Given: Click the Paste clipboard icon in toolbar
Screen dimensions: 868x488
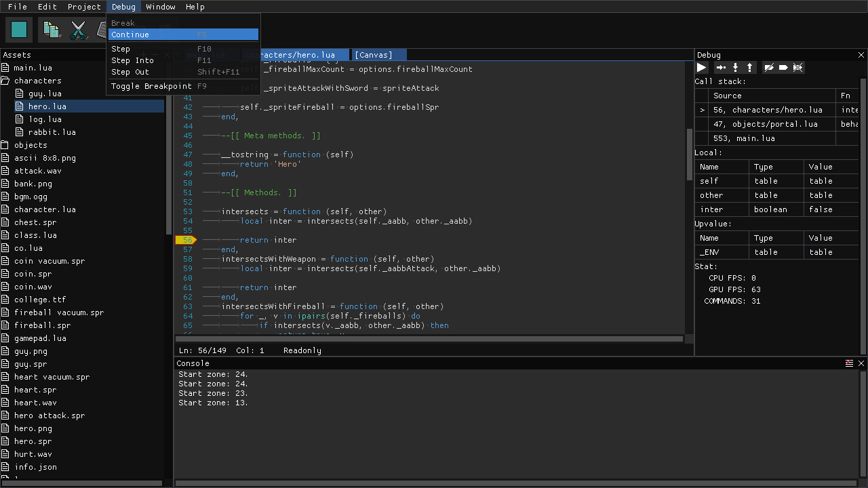Looking at the screenshot, I should pyautogui.click(x=103, y=29).
